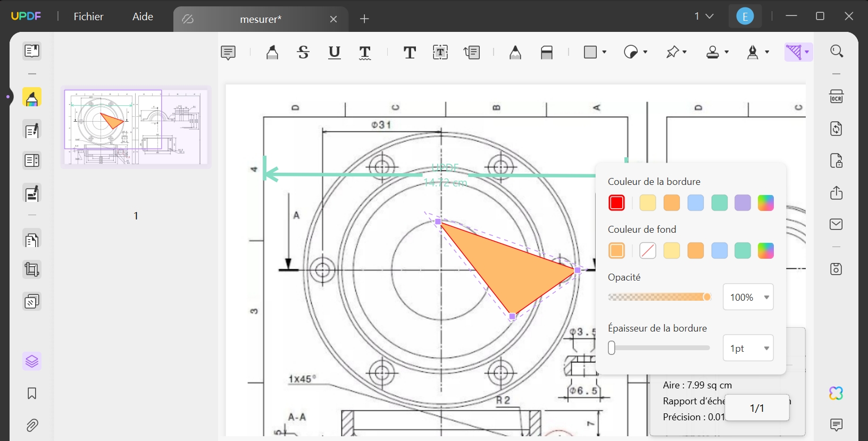Select the underline annotation tool

coord(334,52)
